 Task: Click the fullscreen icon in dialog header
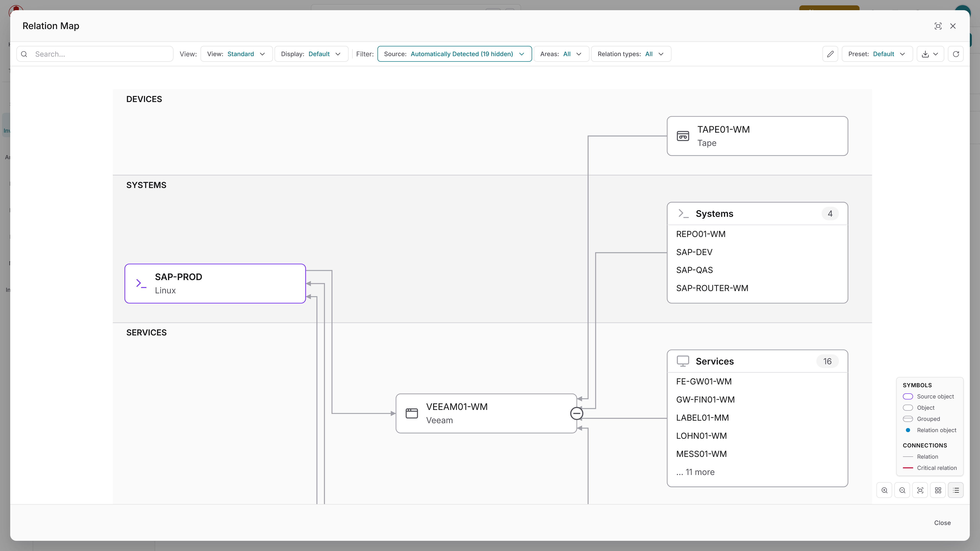click(938, 26)
